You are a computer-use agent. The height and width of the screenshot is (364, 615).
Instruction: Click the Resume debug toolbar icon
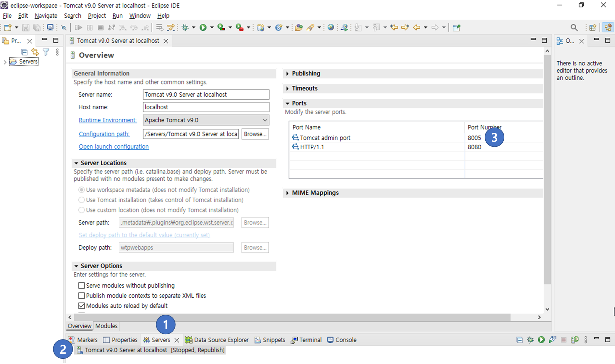tap(78, 28)
